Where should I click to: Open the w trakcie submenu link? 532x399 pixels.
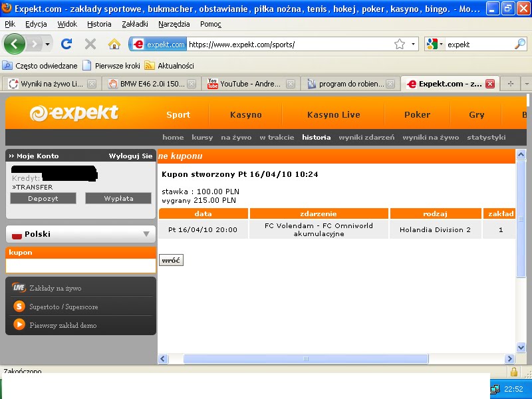(x=277, y=138)
